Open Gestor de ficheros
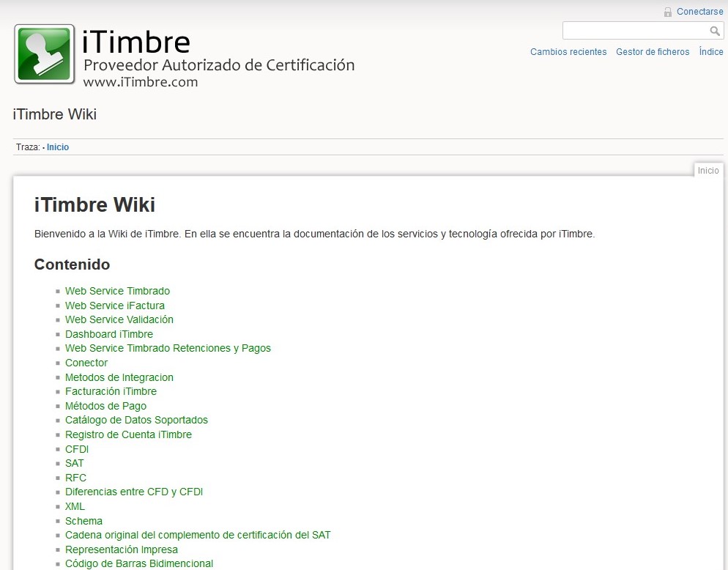This screenshot has height=570, width=728. coord(653,52)
